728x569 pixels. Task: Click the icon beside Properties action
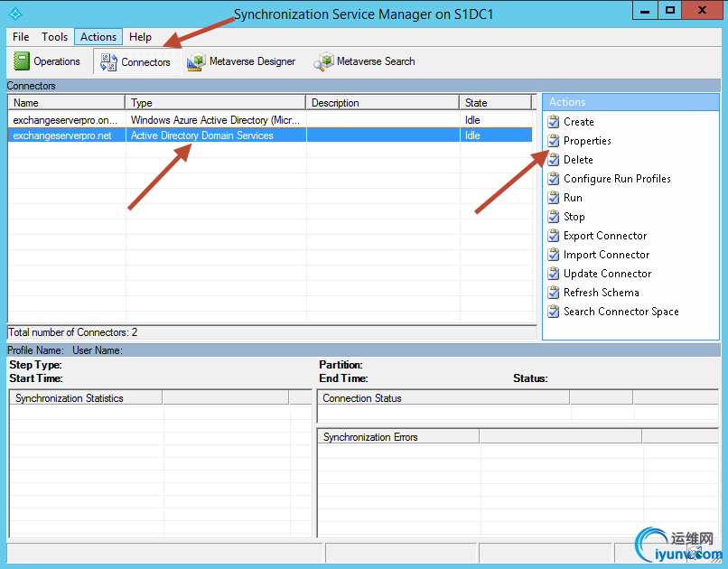[x=554, y=141]
